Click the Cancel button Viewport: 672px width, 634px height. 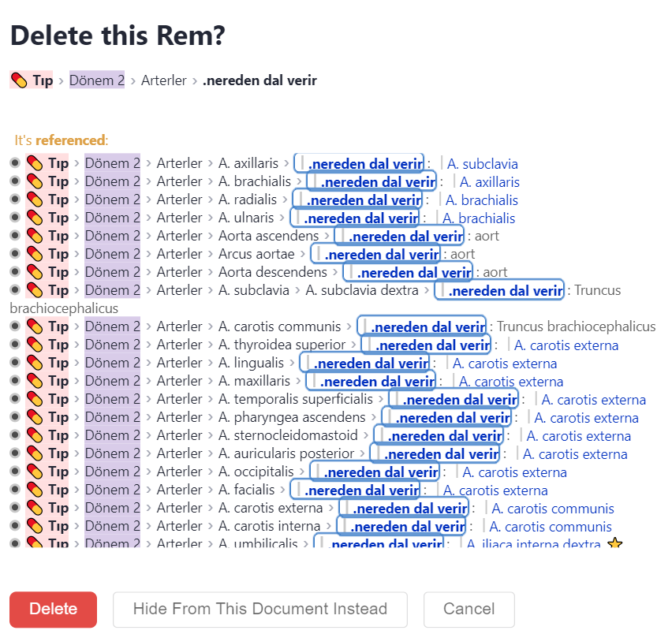pos(469,609)
